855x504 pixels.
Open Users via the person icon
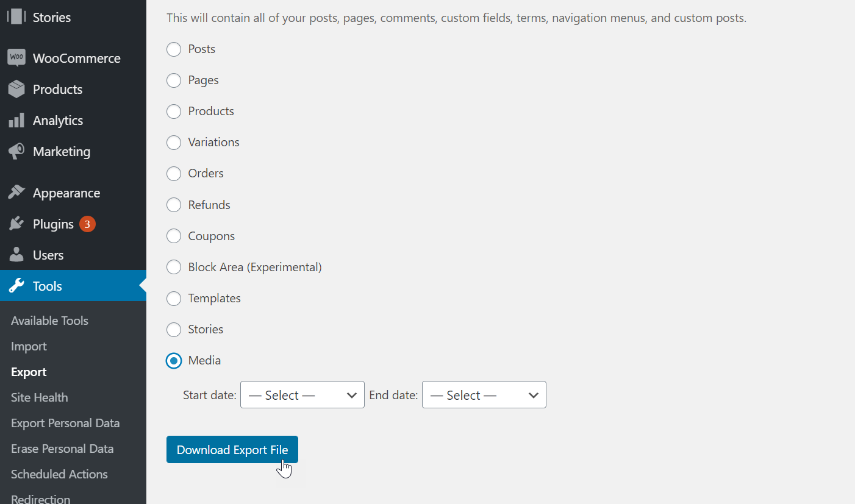pos(16,255)
